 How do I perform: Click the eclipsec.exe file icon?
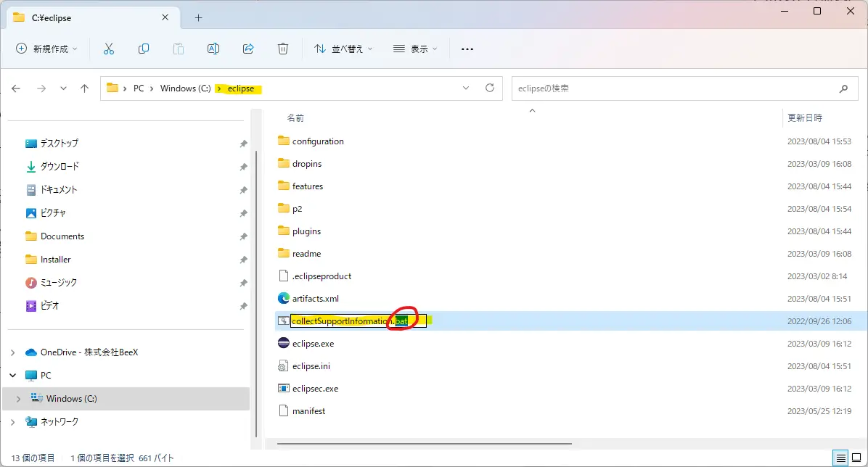pos(284,389)
